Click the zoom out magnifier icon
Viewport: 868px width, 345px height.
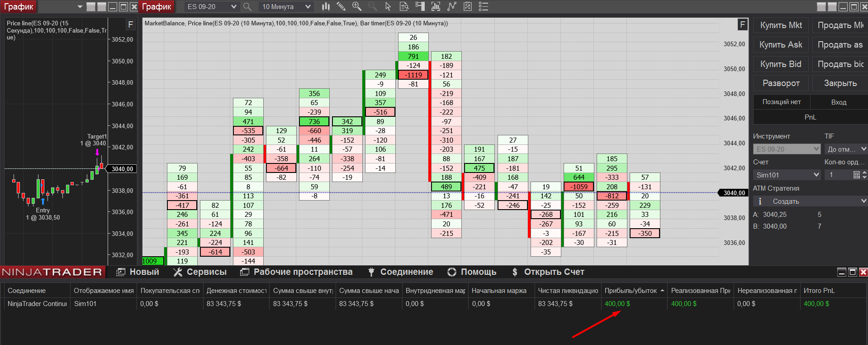pos(373,6)
